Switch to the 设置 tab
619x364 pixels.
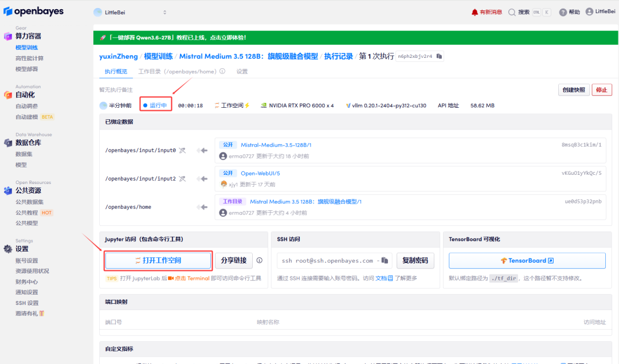click(242, 72)
